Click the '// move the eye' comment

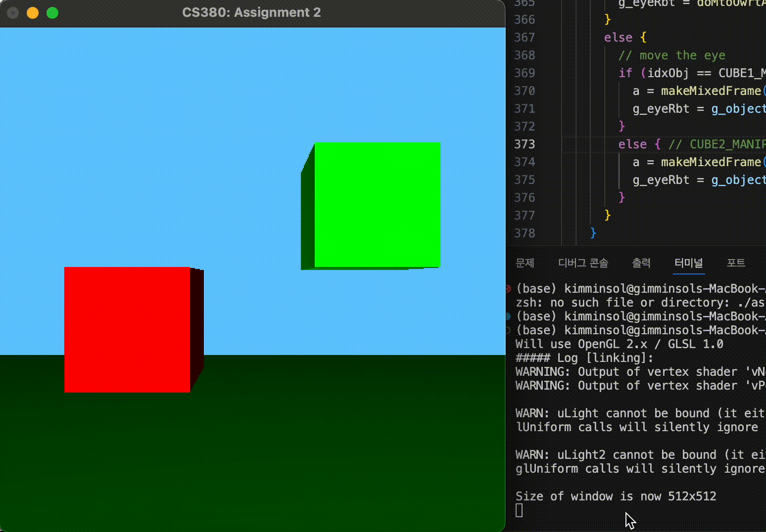point(671,55)
